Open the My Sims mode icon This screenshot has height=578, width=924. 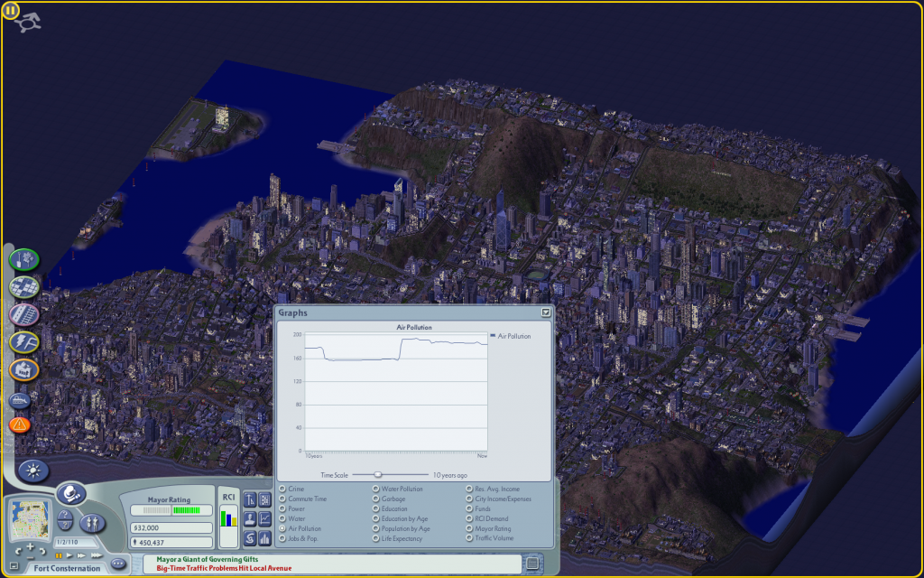click(x=93, y=523)
